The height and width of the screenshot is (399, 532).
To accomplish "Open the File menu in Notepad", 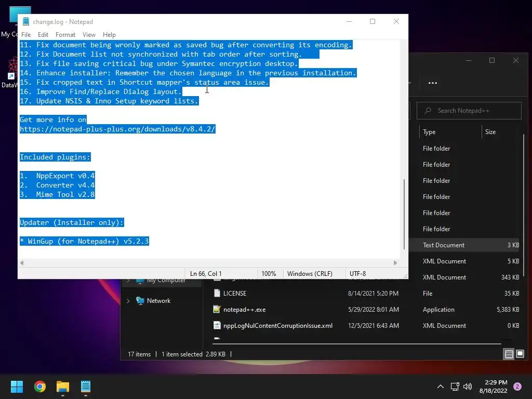I will click(26, 35).
